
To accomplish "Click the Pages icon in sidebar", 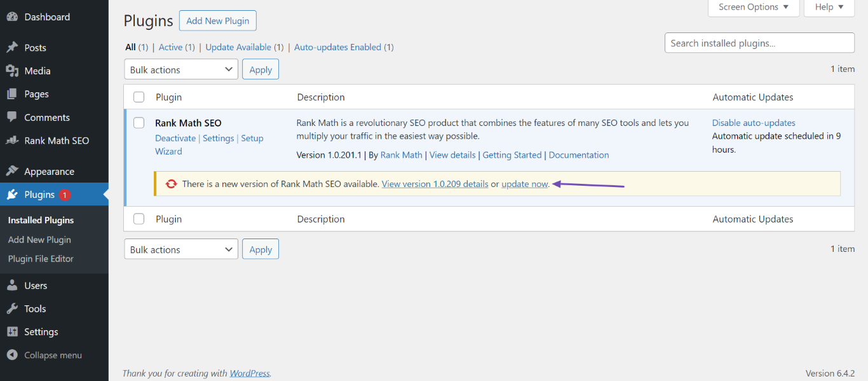I will 12,94.
